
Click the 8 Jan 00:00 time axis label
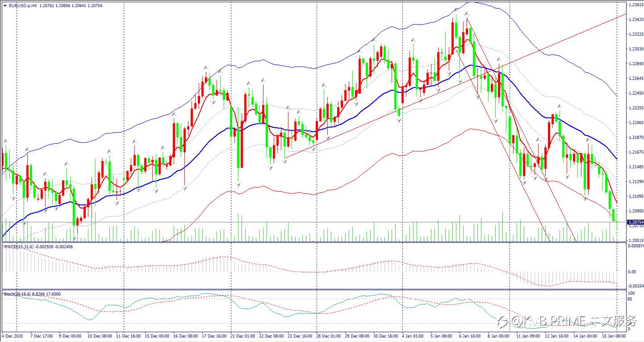[x=498, y=336]
